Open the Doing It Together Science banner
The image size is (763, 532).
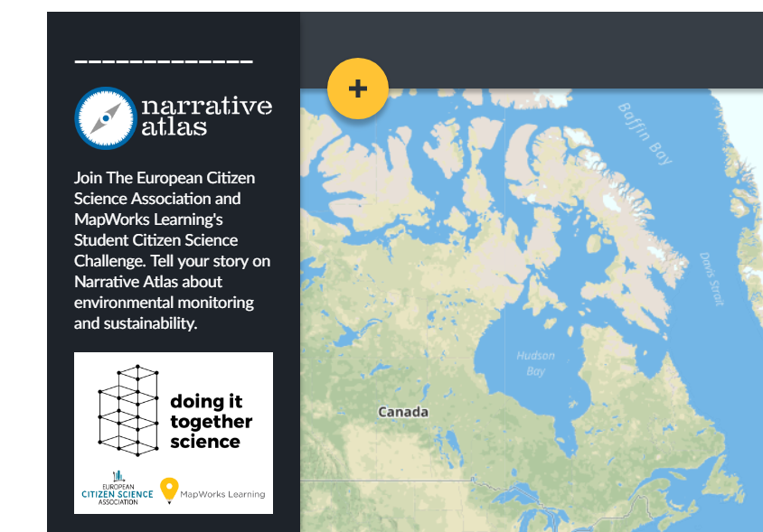(x=174, y=433)
